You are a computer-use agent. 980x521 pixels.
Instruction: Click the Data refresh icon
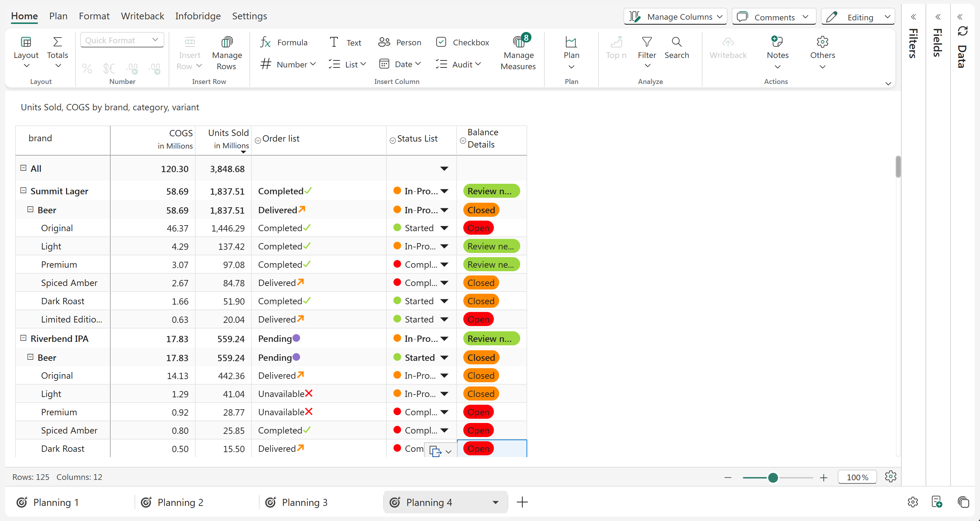[962, 31]
